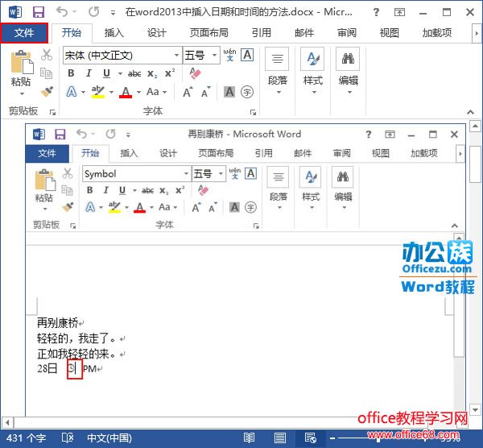This screenshot has width=483, height=448.
Task: Click Grow Font icon in outer ribbon
Action: pyautogui.click(x=188, y=92)
